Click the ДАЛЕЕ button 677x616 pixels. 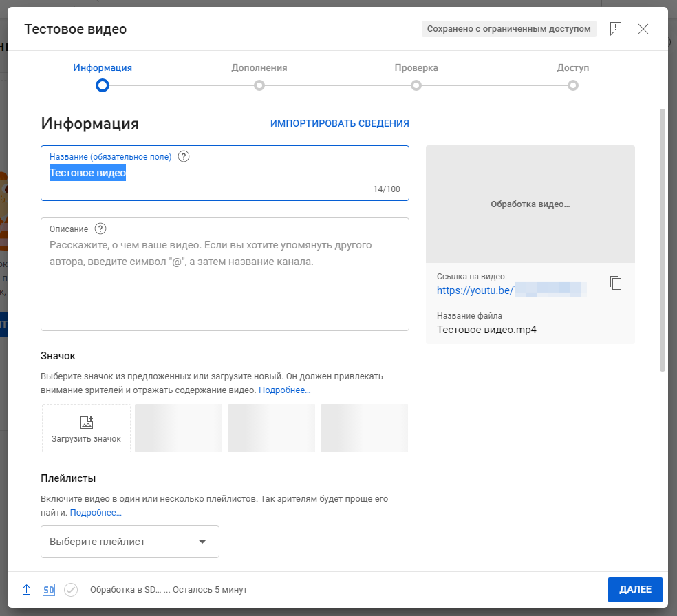pos(635,590)
